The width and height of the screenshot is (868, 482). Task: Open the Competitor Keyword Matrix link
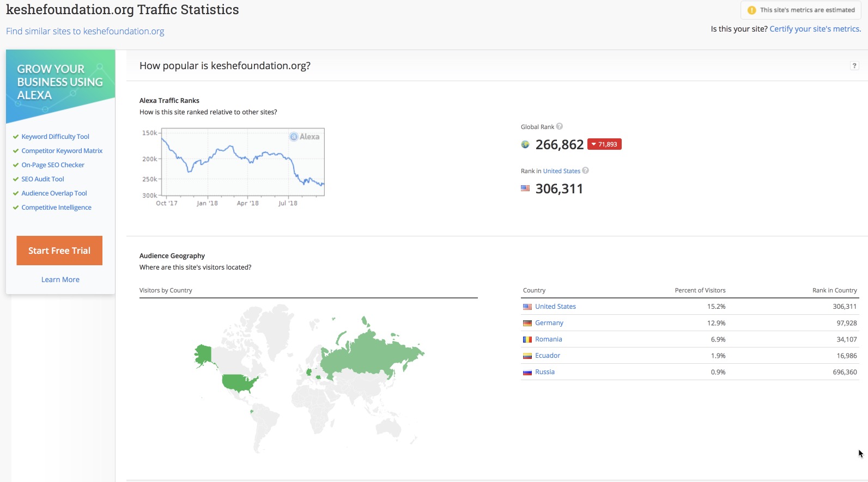(62, 151)
